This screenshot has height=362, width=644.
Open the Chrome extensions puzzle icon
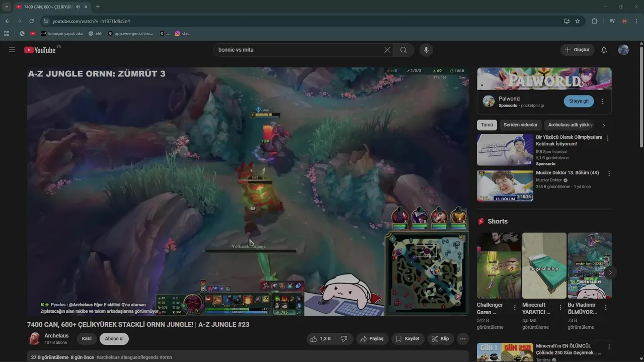[594, 21]
